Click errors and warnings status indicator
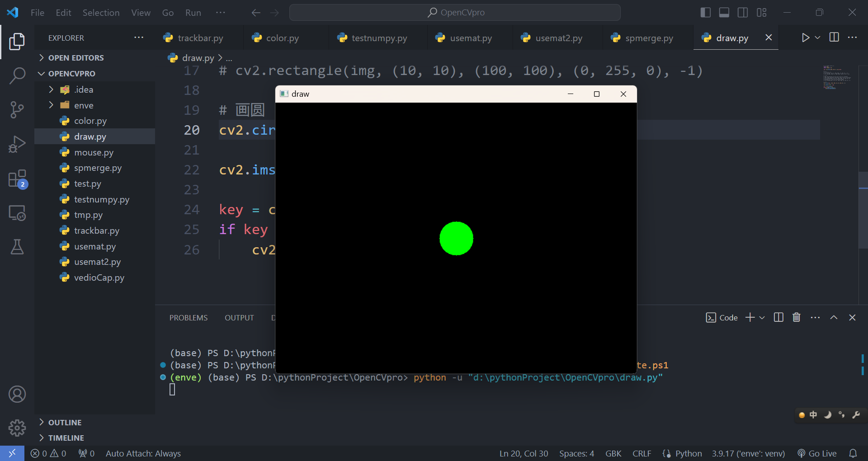 48,453
